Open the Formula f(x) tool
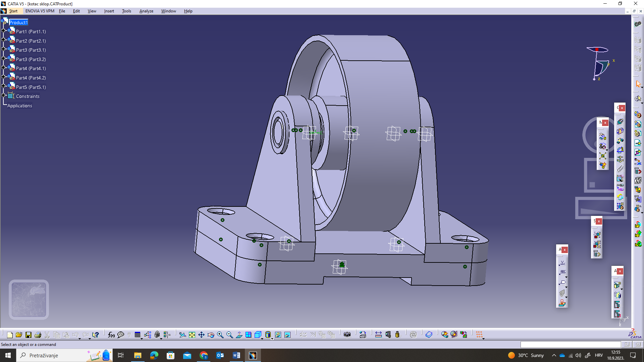The height and width of the screenshot is (362, 644). pos(111,335)
